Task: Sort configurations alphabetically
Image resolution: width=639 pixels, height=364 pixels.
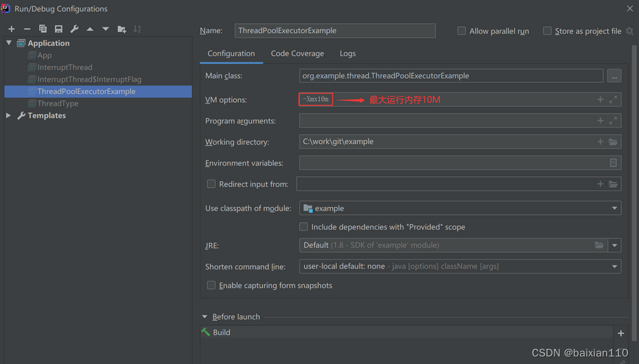Action: (x=137, y=29)
